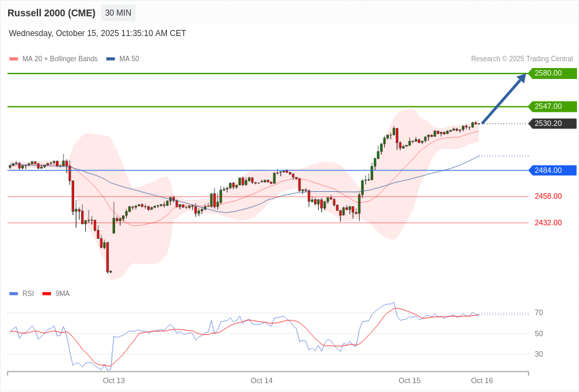
Task: Click the RSI 70 overbought level label
Action: (x=539, y=313)
